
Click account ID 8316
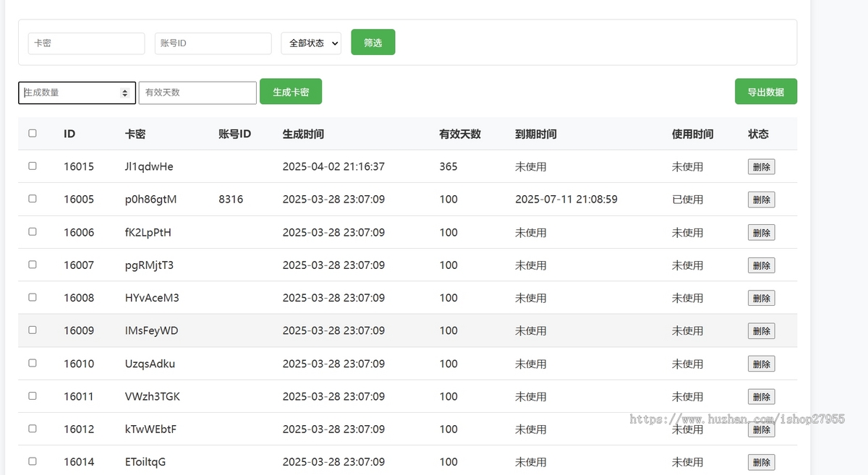coord(231,199)
